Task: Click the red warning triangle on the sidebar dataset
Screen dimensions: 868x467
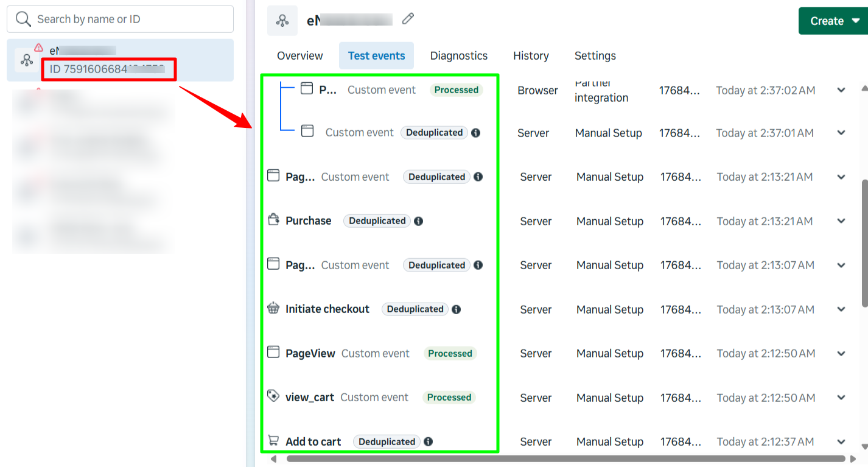Action: [38, 47]
